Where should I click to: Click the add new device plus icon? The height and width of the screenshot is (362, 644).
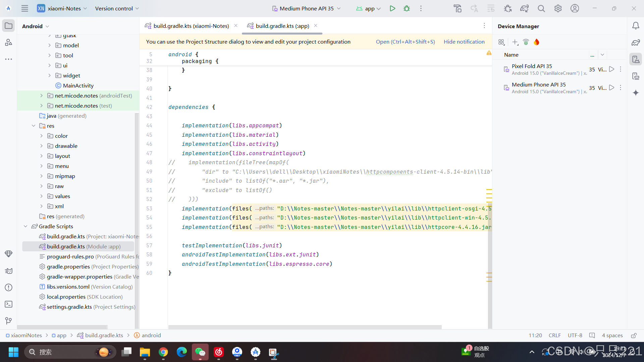pyautogui.click(x=515, y=42)
